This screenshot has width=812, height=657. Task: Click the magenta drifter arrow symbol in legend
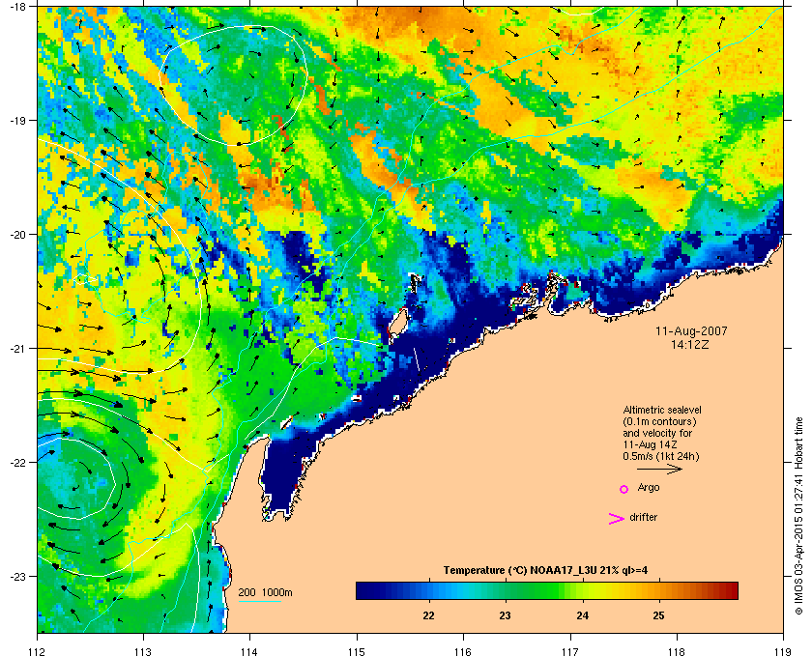(x=617, y=519)
